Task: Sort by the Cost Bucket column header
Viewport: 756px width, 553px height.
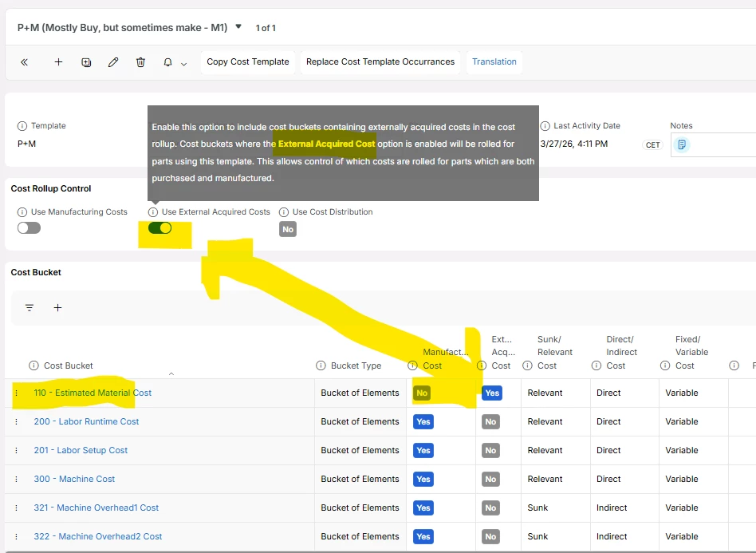Action: (69, 365)
